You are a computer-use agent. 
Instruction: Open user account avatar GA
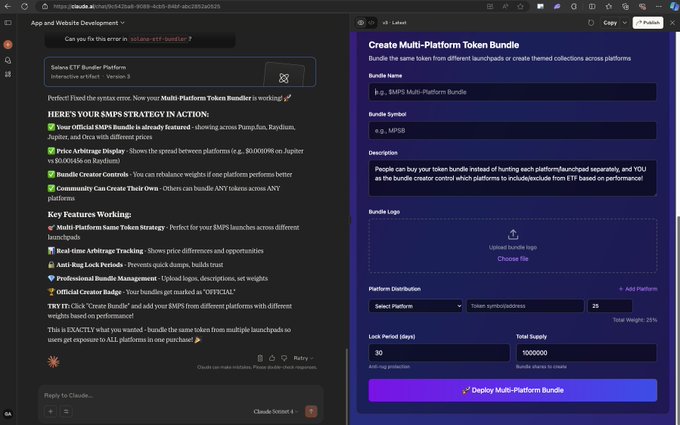(x=8, y=413)
